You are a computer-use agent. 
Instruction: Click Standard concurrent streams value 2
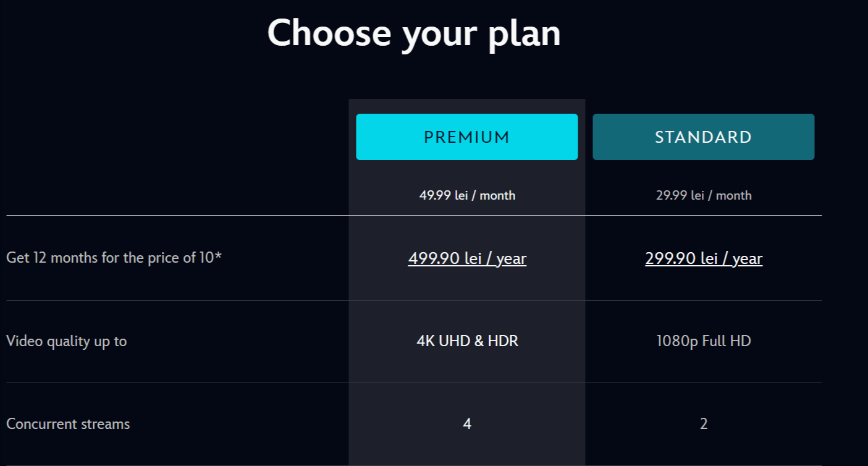click(x=704, y=423)
